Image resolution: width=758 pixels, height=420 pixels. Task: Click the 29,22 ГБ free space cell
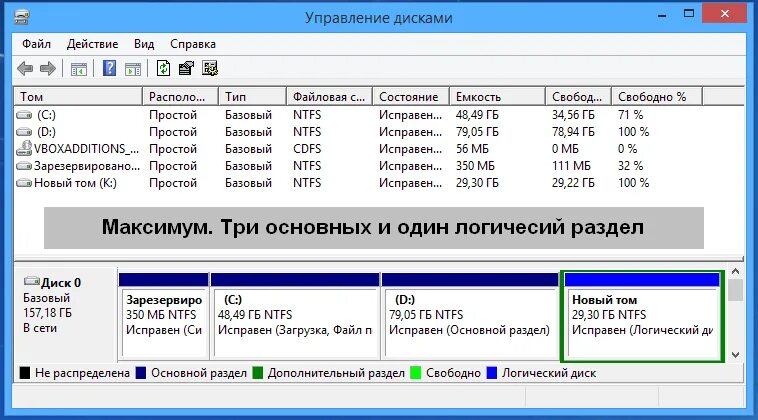pyautogui.click(x=573, y=183)
